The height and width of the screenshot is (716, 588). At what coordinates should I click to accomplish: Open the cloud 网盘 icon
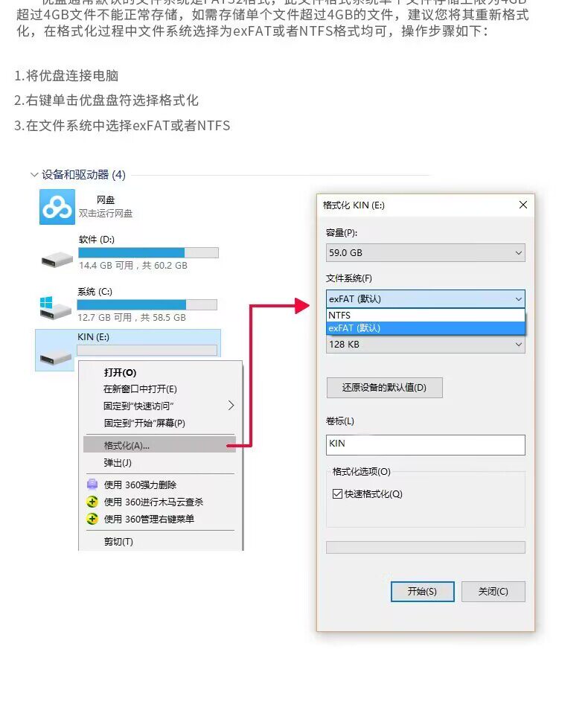coord(57,207)
